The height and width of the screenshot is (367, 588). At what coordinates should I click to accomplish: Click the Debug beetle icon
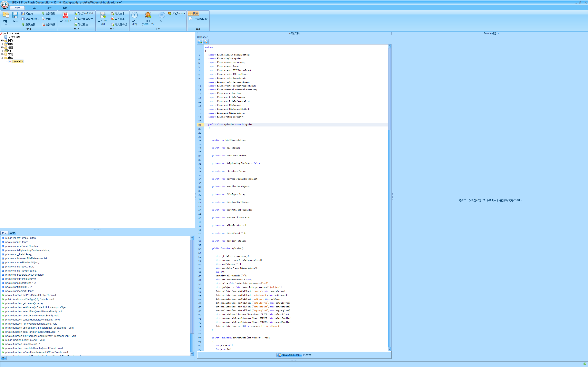point(148,15)
